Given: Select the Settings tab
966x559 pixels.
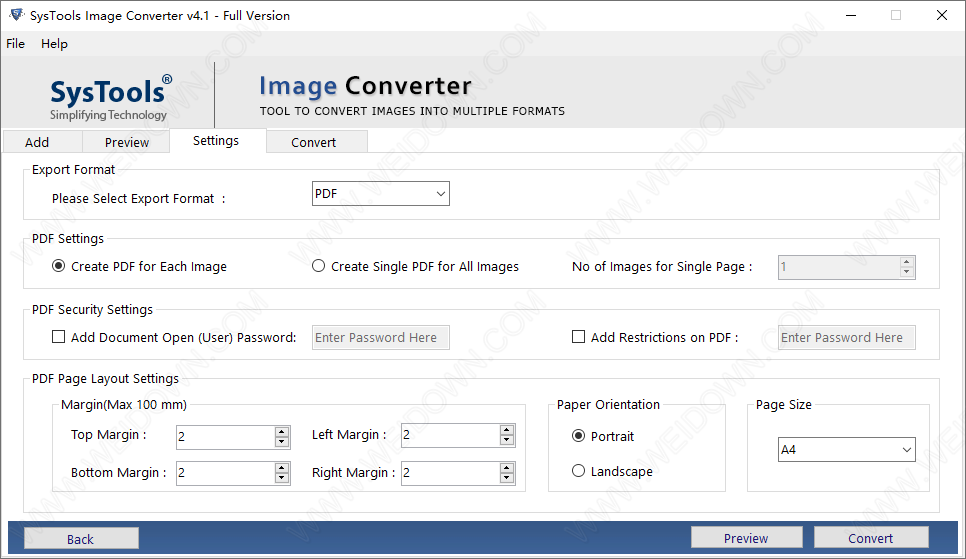Looking at the screenshot, I should pyautogui.click(x=216, y=141).
